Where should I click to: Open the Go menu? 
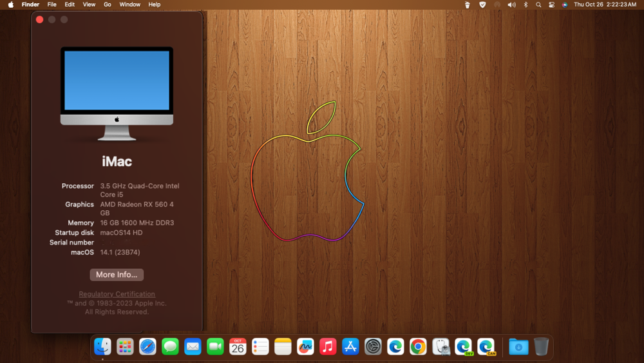pos(107,5)
